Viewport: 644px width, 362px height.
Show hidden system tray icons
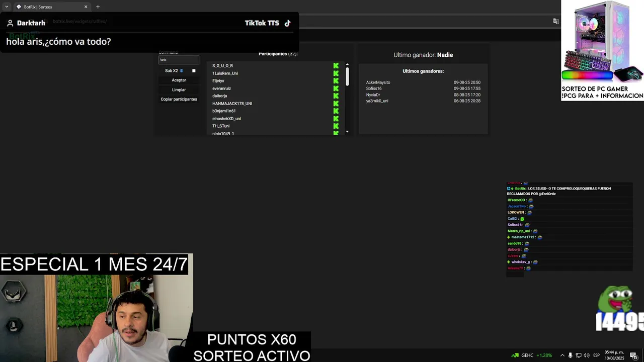(x=562, y=355)
